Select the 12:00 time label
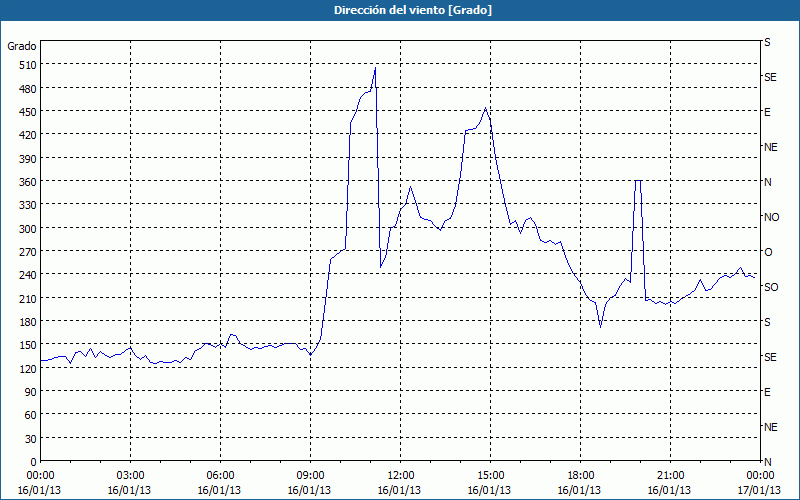This screenshot has height=500, width=800. [401, 476]
